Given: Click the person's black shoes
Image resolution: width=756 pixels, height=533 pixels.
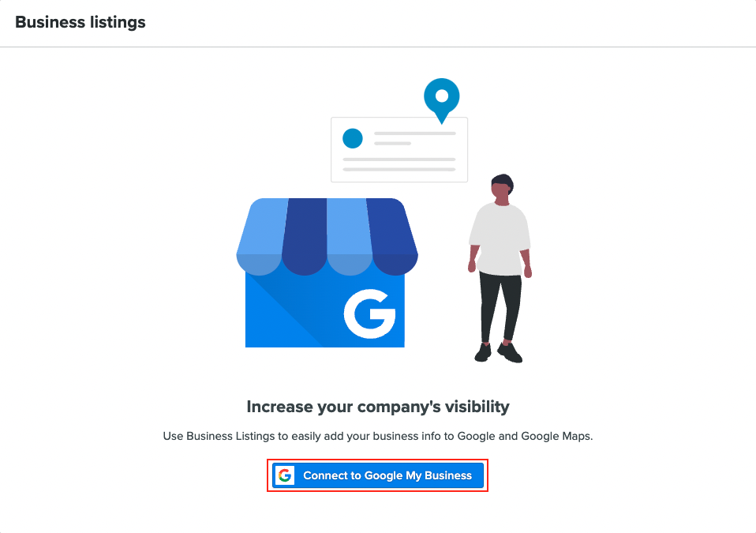Looking at the screenshot, I should [x=499, y=353].
